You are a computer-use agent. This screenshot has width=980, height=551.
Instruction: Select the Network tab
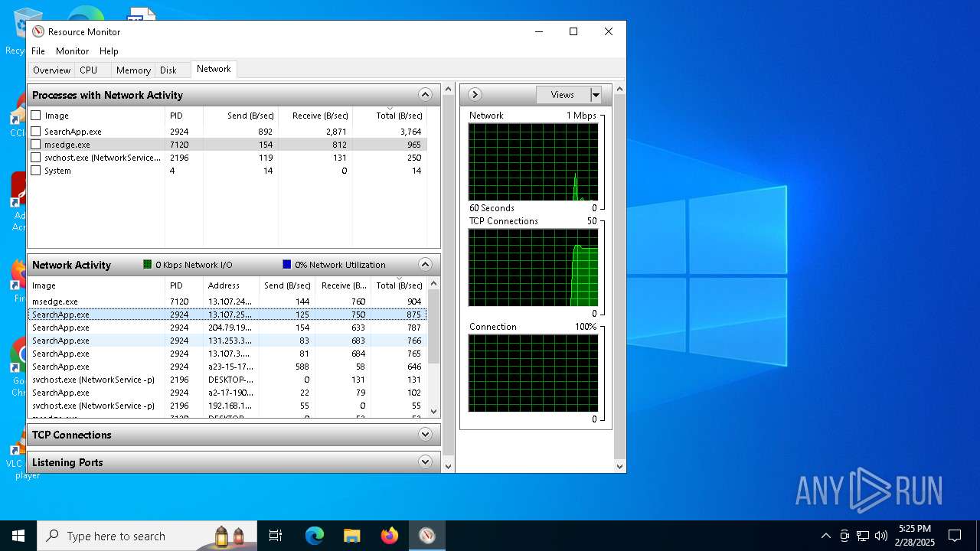[x=214, y=69]
